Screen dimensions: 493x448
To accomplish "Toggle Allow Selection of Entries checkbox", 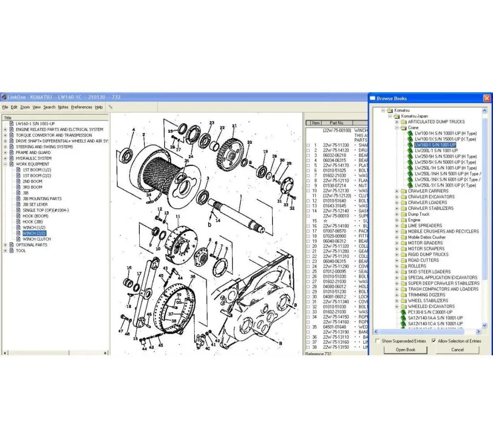I will [434, 341].
